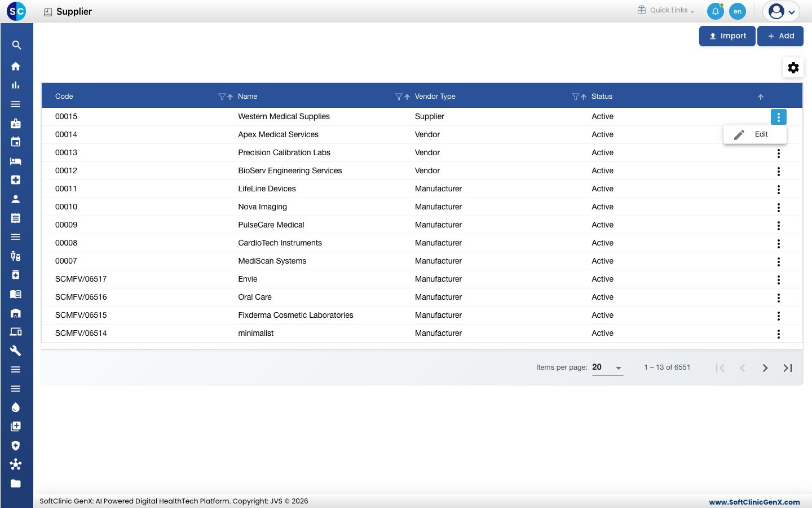Sort by the Status column arrow

tap(761, 97)
